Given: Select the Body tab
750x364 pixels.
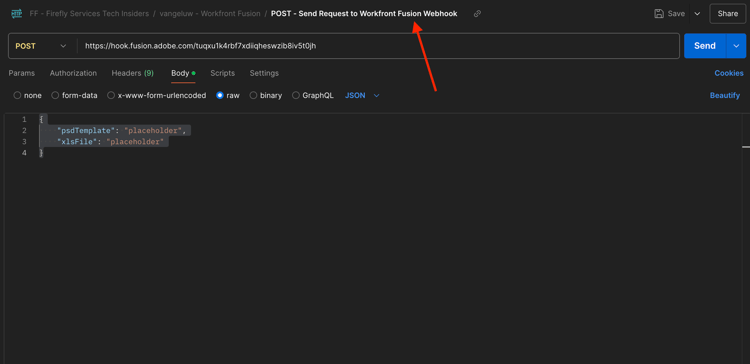Looking at the screenshot, I should coord(183,73).
